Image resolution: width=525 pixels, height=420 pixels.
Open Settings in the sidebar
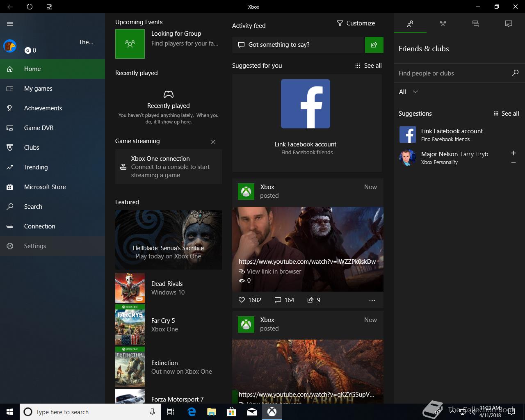point(52,246)
